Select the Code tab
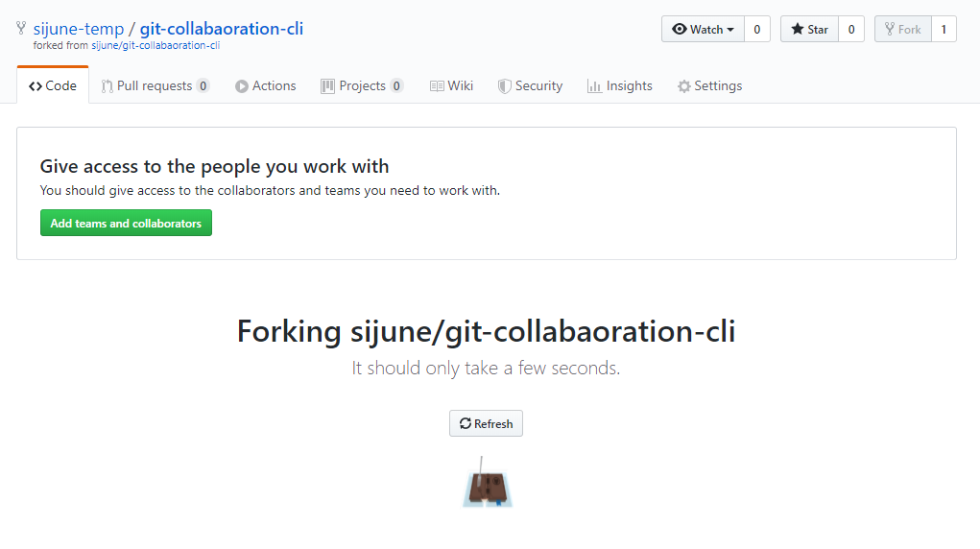This screenshot has width=980, height=549. pos(53,85)
